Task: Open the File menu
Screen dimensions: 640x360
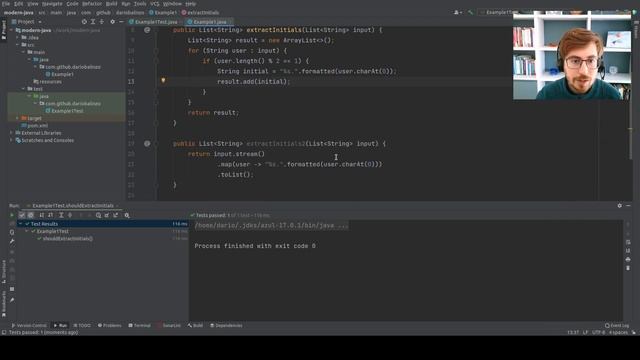Action: click(x=6, y=4)
